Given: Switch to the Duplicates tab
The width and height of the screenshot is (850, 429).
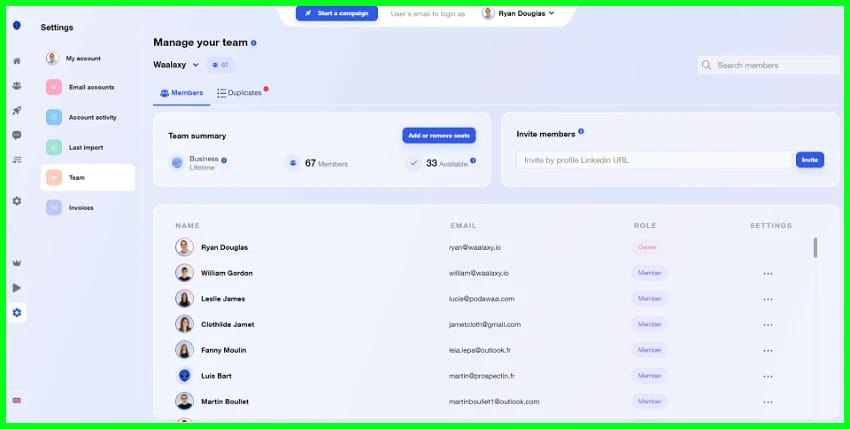Looking at the screenshot, I should 240,93.
